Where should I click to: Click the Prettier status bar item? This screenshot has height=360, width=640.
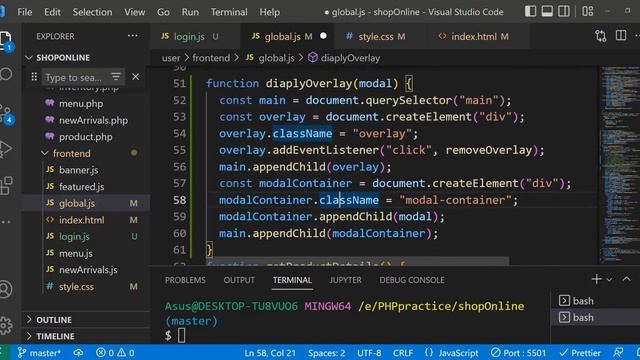pos(580,353)
